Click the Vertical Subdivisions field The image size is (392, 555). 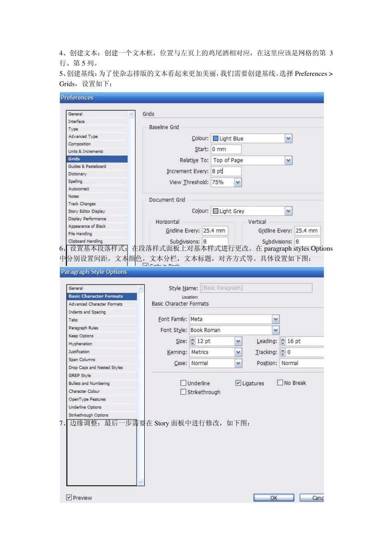click(x=307, y=241)
